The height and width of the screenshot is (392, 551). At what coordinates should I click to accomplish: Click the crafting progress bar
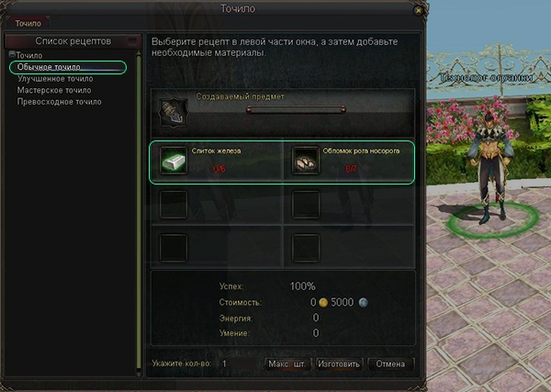point(296,110)
